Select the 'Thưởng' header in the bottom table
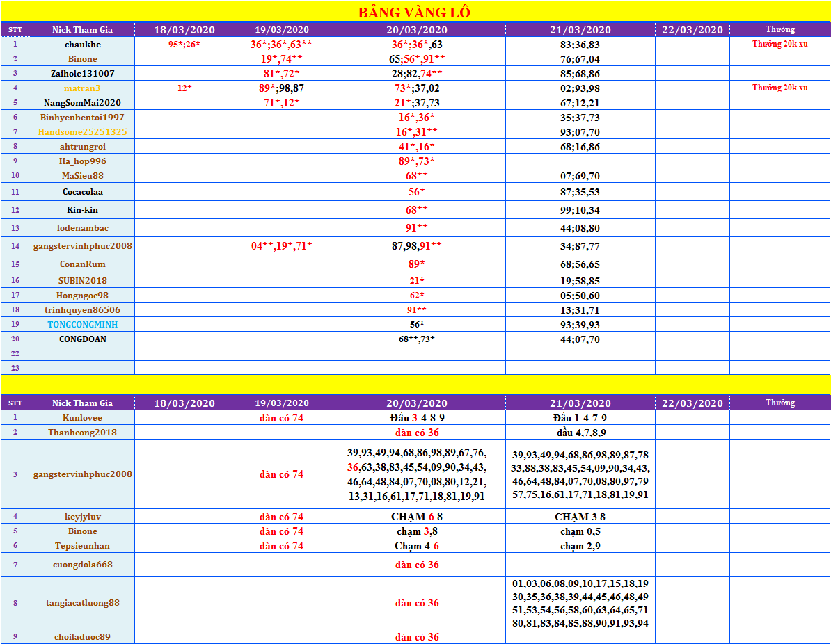Viewport: 831px width, 644px height. (x=780, y=403)
